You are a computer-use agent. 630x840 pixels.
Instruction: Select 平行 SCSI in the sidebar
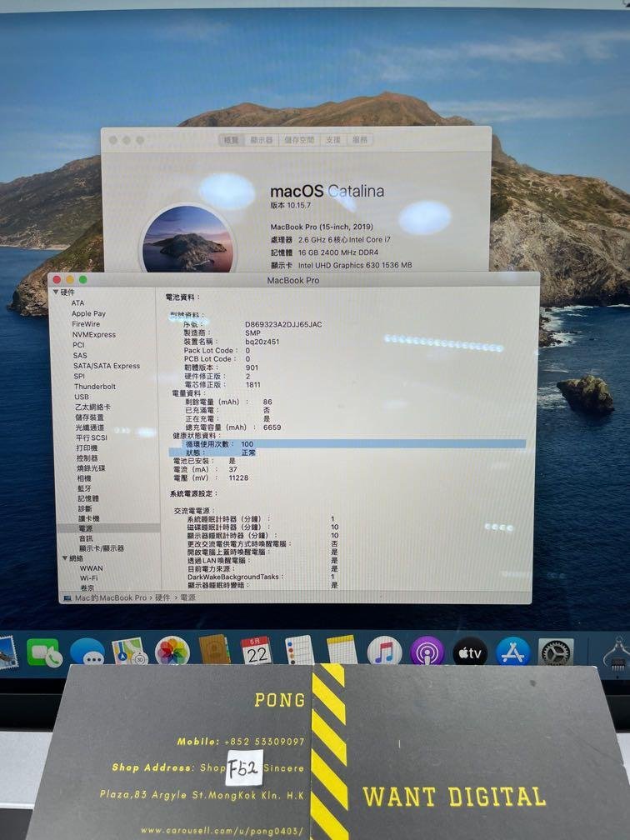pyautogui.click(x=92, y=437)
